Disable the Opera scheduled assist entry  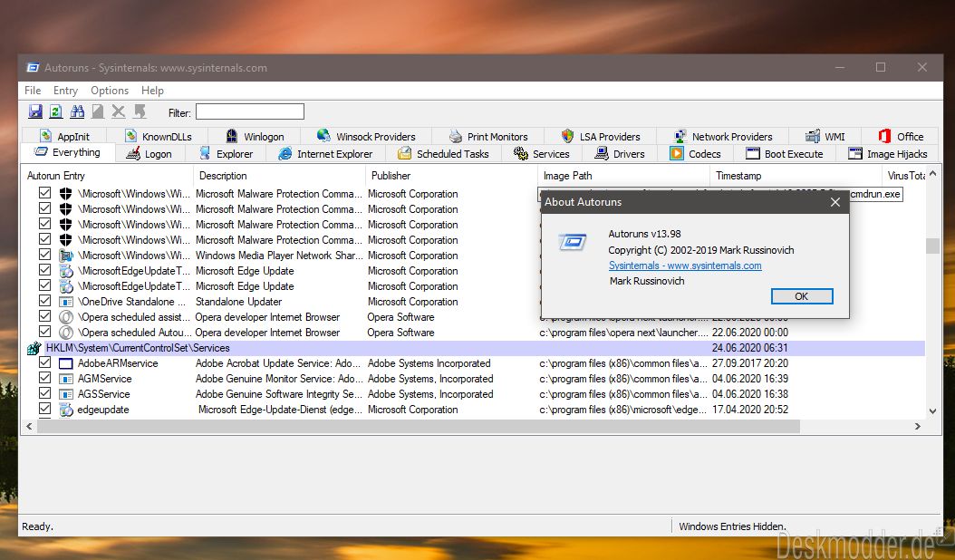[x=44, y=315]
